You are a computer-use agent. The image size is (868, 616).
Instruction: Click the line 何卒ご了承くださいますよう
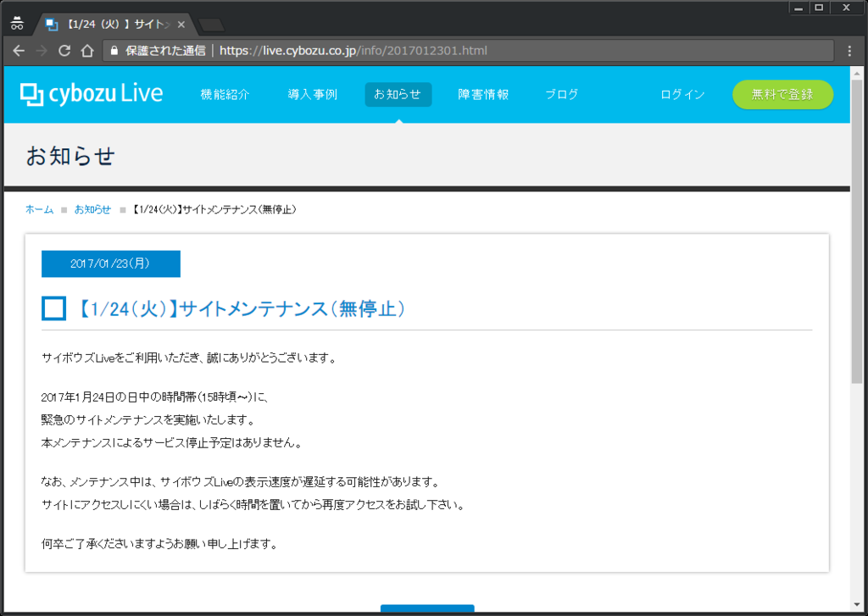(159, 544)
